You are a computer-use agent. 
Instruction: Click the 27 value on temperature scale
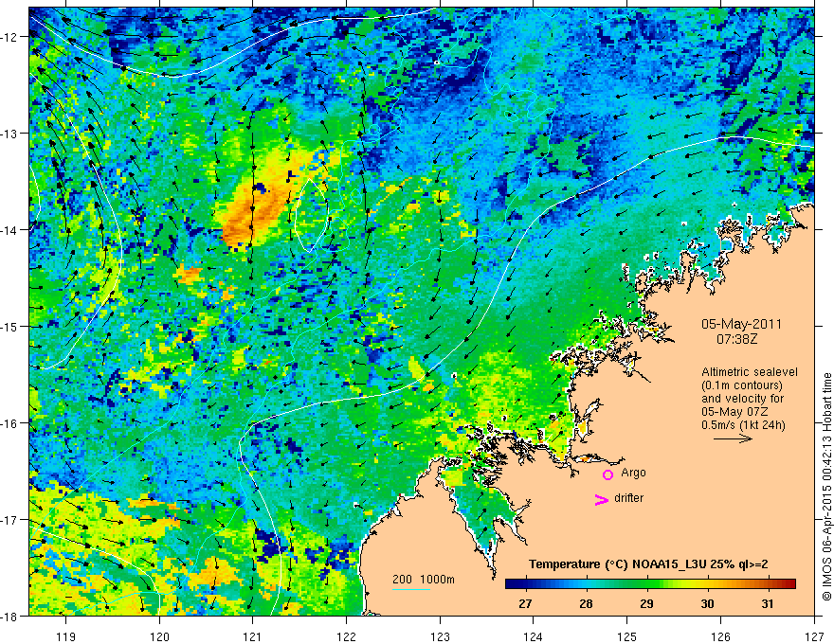tap(525, 603)
